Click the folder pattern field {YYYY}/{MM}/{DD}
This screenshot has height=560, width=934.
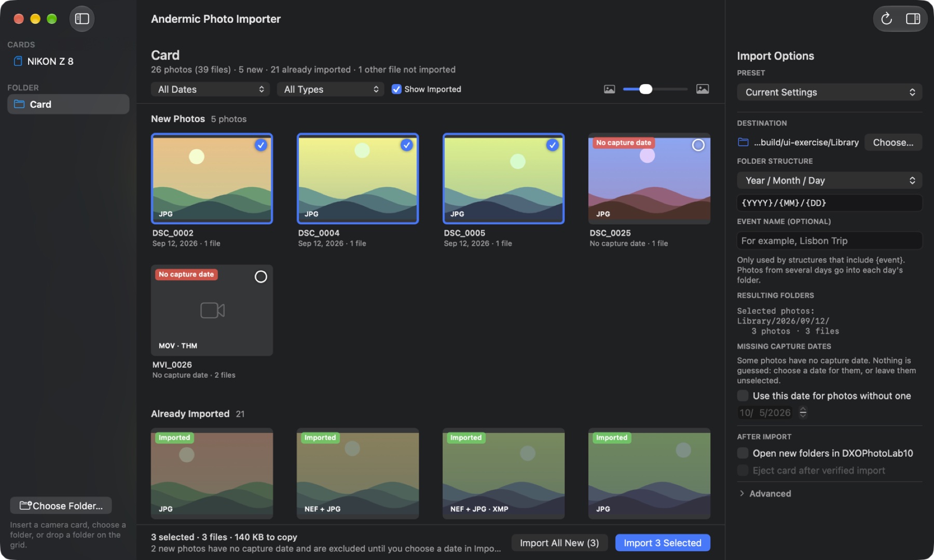pos(829,203)
